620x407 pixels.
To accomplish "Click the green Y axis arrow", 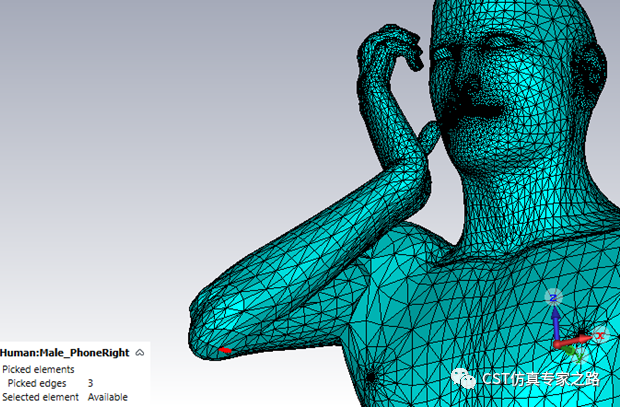I will click(x=570, y=350).
